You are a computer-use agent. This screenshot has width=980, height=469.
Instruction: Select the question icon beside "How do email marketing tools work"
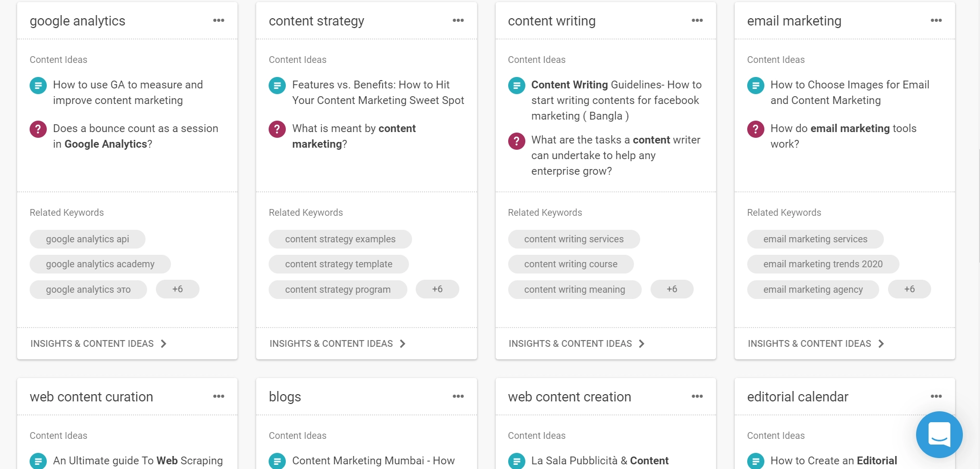755,129
